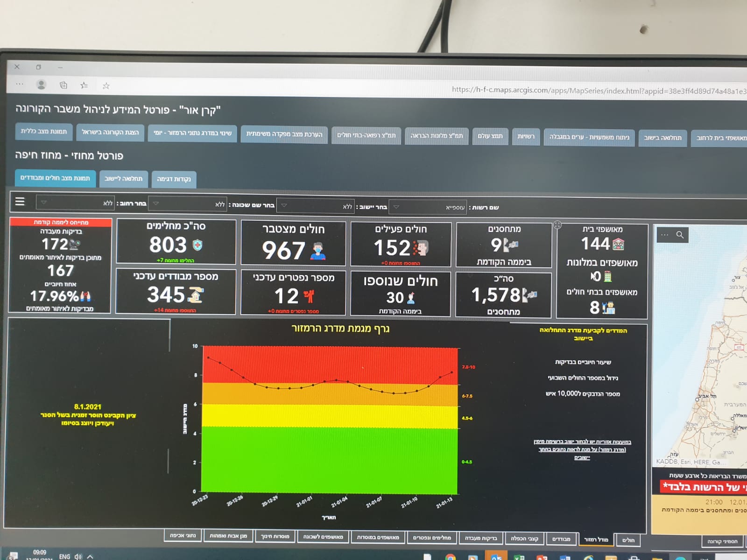Switch to bottom tab מגן אבות ואמהות
Viewport: 747px width, 560px height.
point(228,536)
